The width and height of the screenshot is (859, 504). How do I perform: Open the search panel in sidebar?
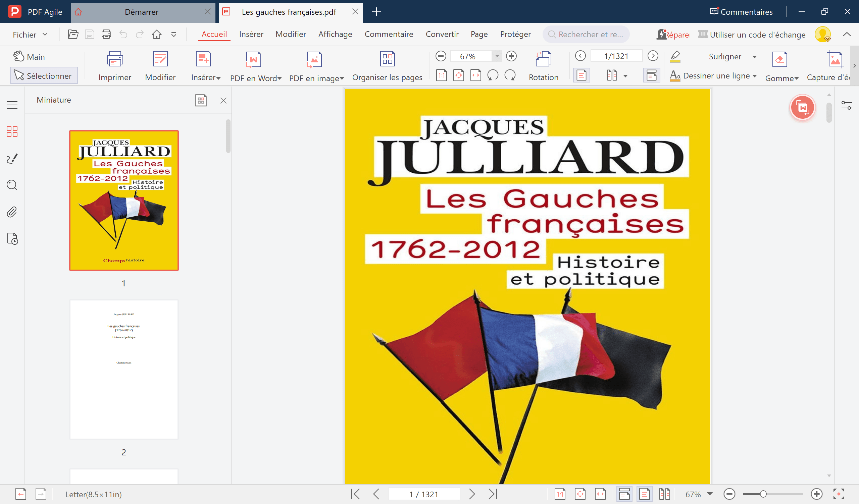coord(12,185)
